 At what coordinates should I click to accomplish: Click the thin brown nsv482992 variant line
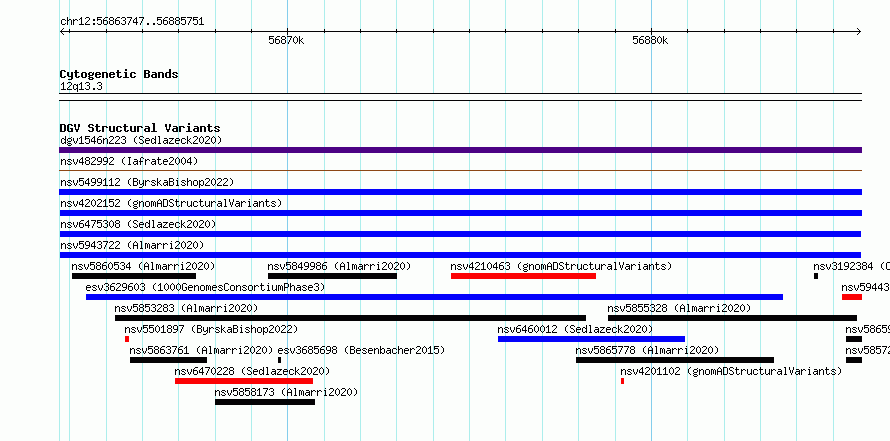(460, 170)
